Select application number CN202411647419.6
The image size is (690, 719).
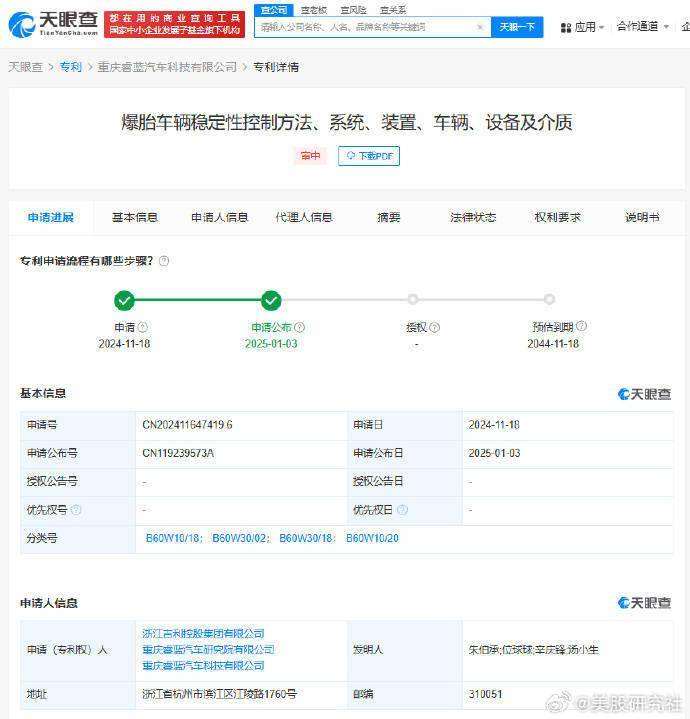point(188,425)
